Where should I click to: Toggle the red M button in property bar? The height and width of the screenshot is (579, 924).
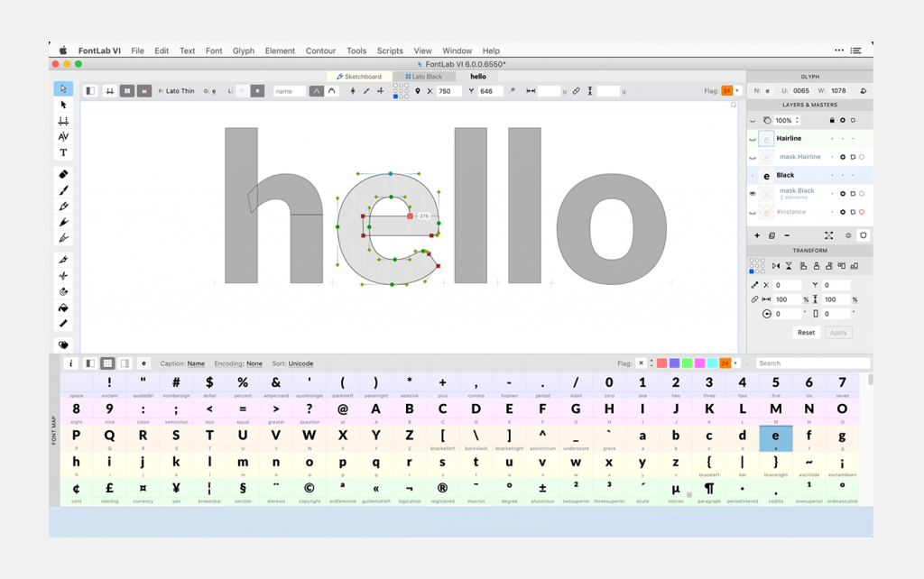click(x=144, y=91)
